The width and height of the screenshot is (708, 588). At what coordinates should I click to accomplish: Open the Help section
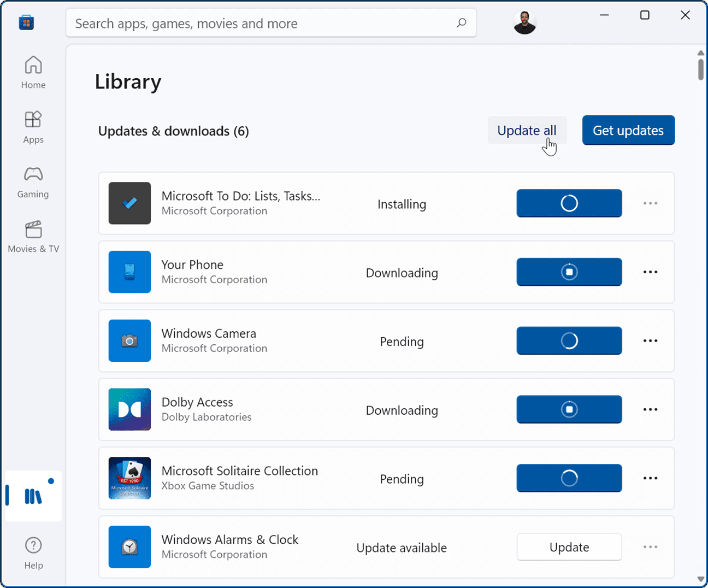(33, 553)
